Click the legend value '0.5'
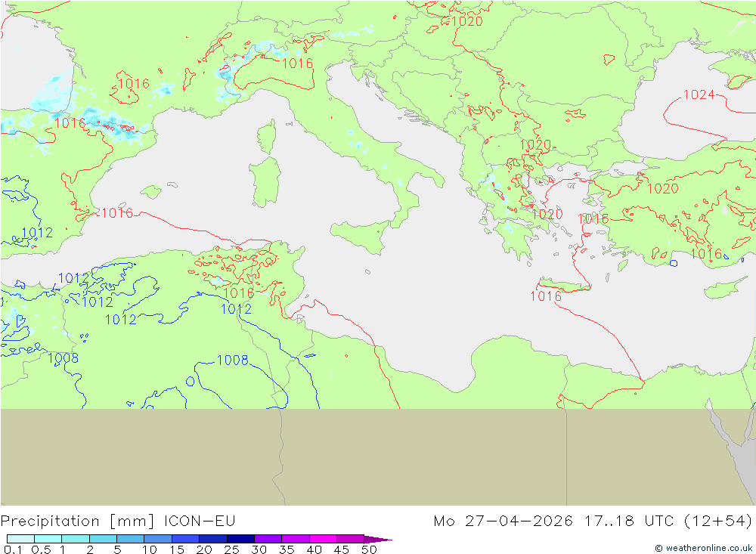 (x=41, y=549)
